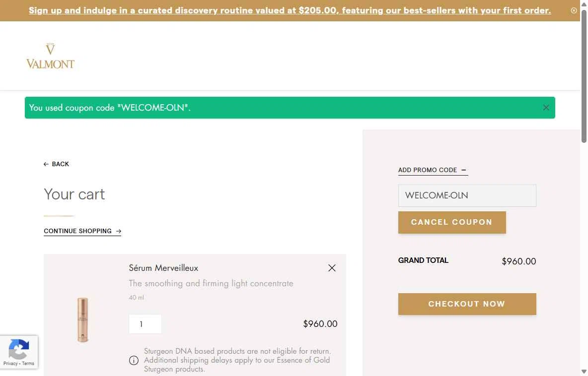The height and width of the screenshot is (376, 588).
Task: Click the quantity field showing 1
Action: point(145,324)
